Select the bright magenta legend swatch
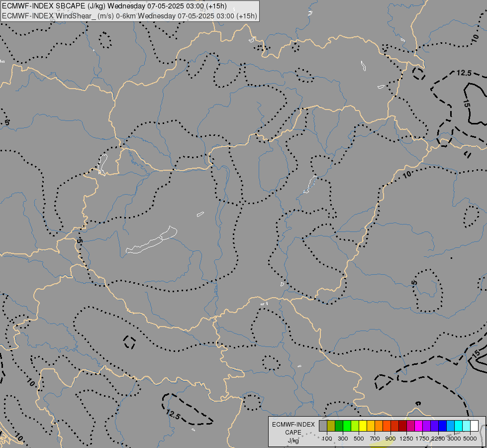Image resolution: width=487 pixels, height=448 pixels. click(418, 426)
